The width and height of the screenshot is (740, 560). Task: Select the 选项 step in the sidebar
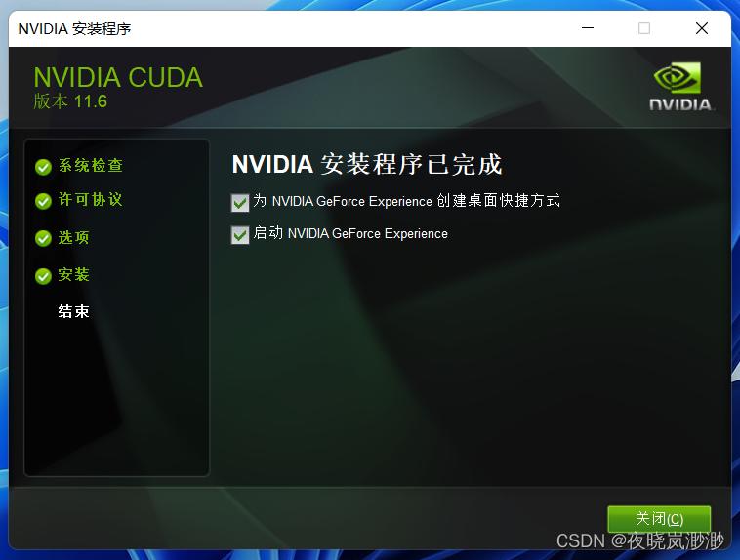click(73, 237)
